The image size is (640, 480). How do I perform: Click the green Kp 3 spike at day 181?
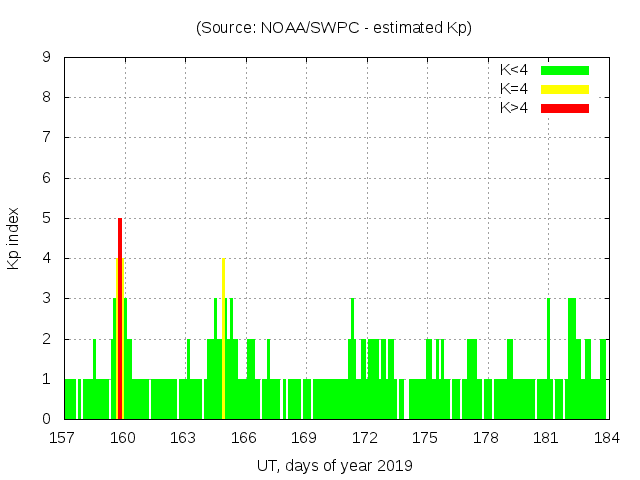coord(548,340)
